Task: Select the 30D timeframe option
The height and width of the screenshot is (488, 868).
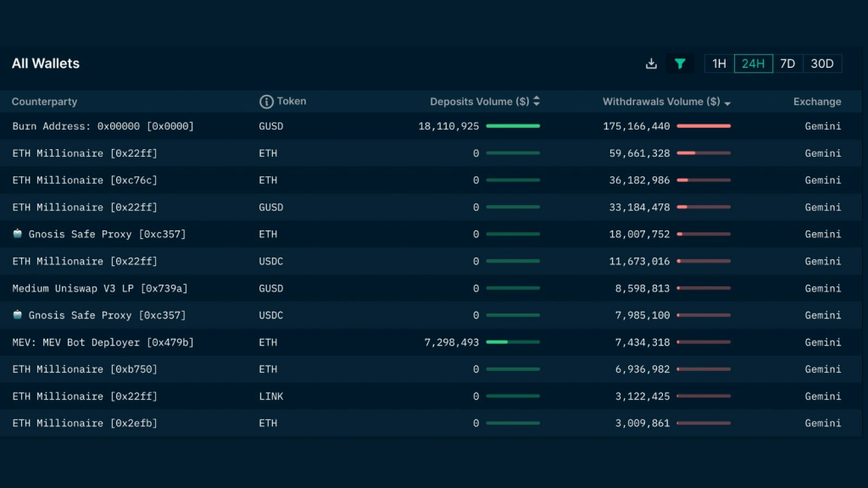Action: 822,64
